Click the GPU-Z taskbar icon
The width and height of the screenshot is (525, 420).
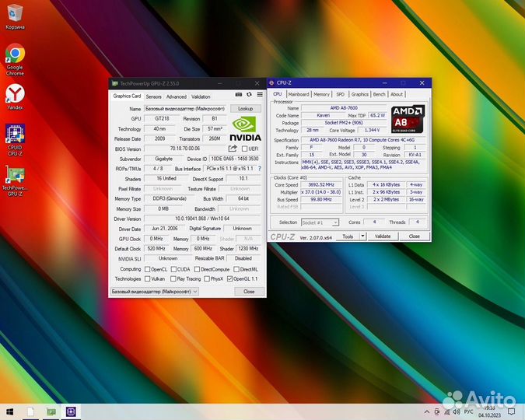[x=51, y=412]
